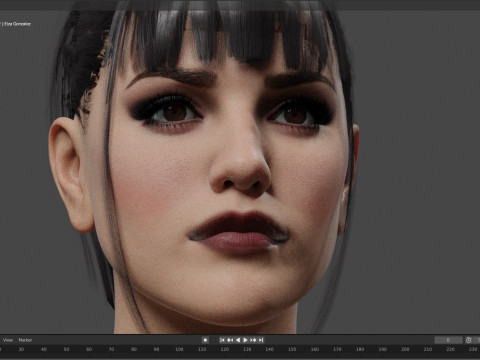The image size is (480, 360).
Task: Jump to the start frame
Action: pos(222,340)
